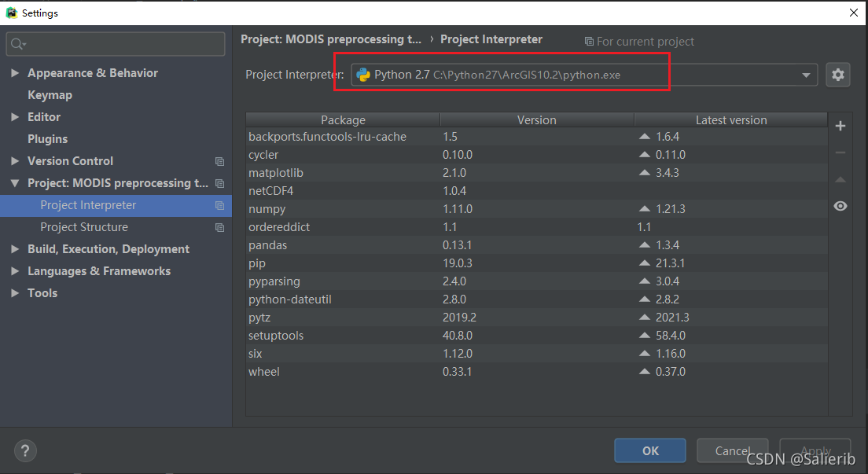Click the project icon beside Project Structure
This screenshot has width=868, height=474.
pyautogui.click(x=220, y=228)
